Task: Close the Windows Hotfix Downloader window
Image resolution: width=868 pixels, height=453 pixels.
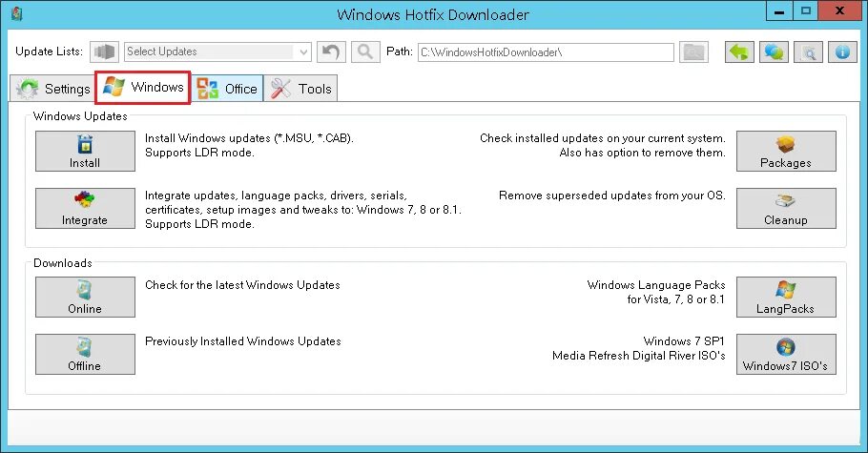Action: [839, 11]
